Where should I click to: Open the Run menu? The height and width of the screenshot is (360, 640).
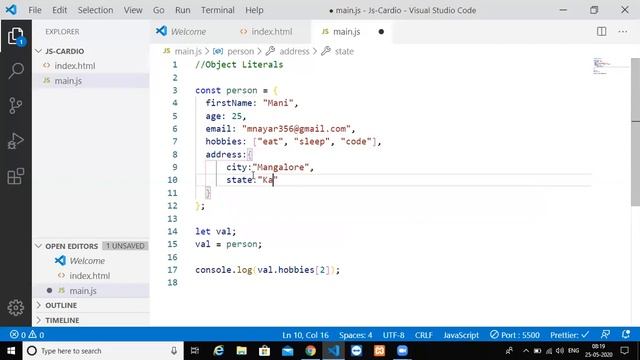pos(182,10)
